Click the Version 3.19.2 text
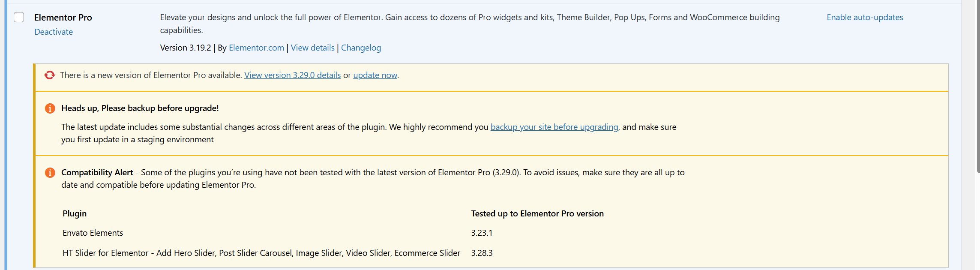Viewport: 980px width, 270px height. [x=186, y=48]
